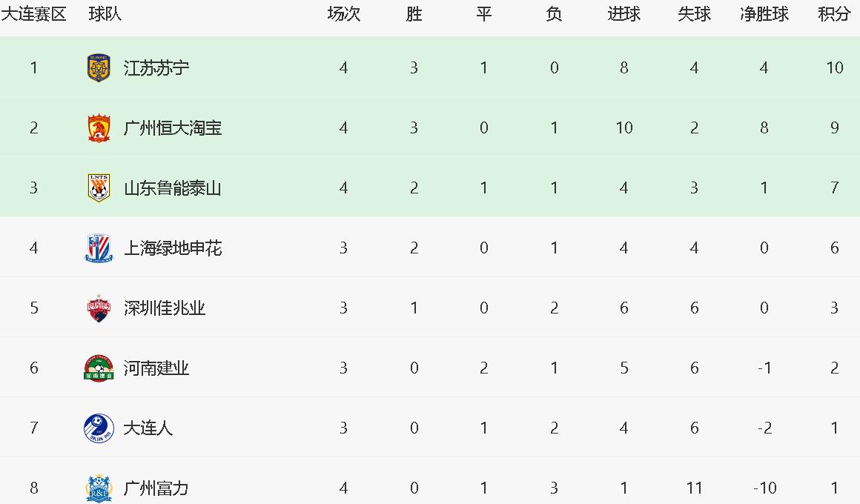This screenshot has height=504, width=860.
Task: Click the Jiangsu Suning team logo
Action: (99, 68)
